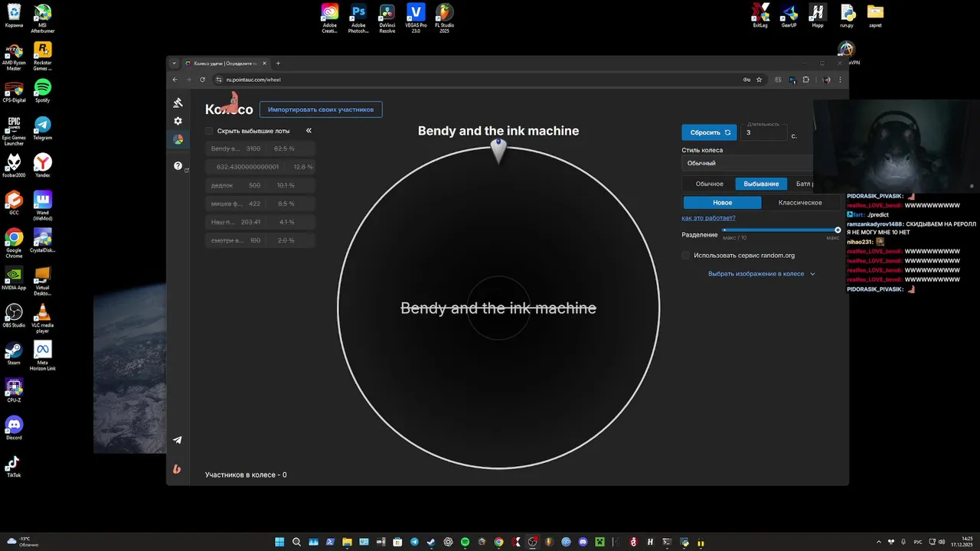Select the 'Колесо удачи' Chrome tab
The width and height of the screenshot is (980, 551).
[x=227, y=63]
